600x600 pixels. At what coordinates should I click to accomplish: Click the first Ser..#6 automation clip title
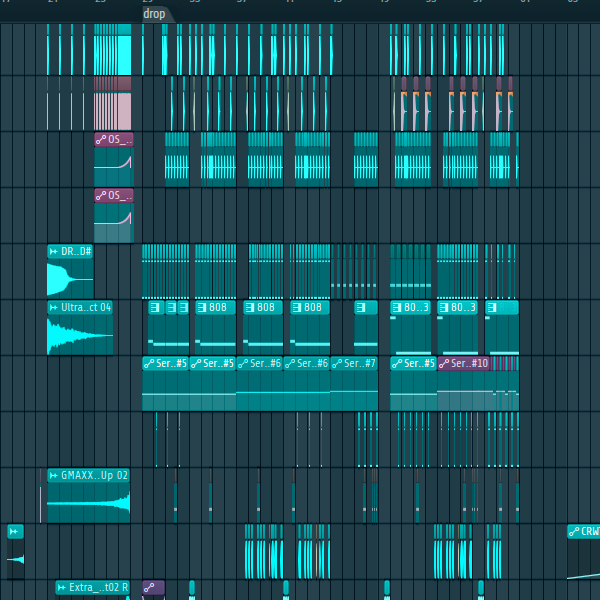[x=266, y=363]
